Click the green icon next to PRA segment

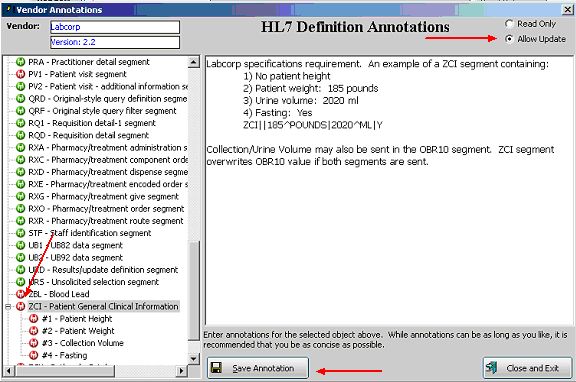(21, 62)
